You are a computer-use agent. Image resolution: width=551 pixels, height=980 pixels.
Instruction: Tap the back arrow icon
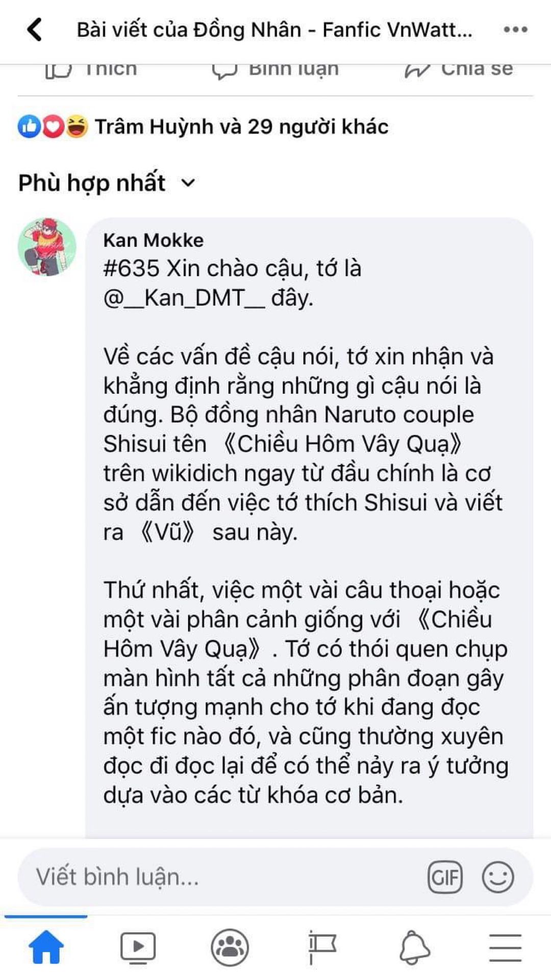[35, 30]
